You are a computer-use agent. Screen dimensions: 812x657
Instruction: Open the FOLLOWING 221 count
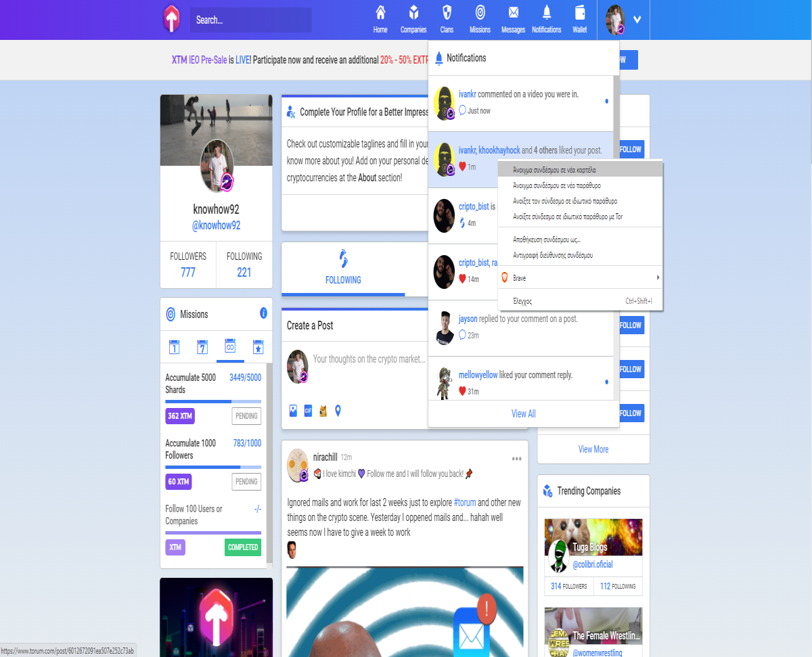click(244, 265)
